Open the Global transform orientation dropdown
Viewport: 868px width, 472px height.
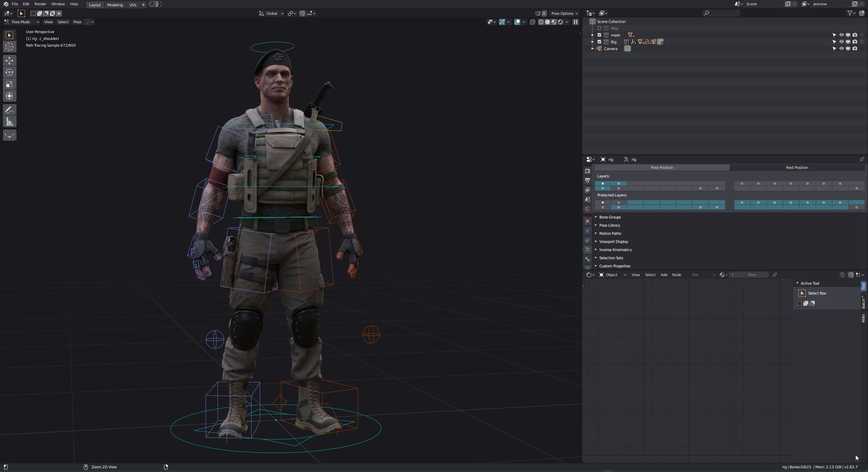tap(271, 13)
